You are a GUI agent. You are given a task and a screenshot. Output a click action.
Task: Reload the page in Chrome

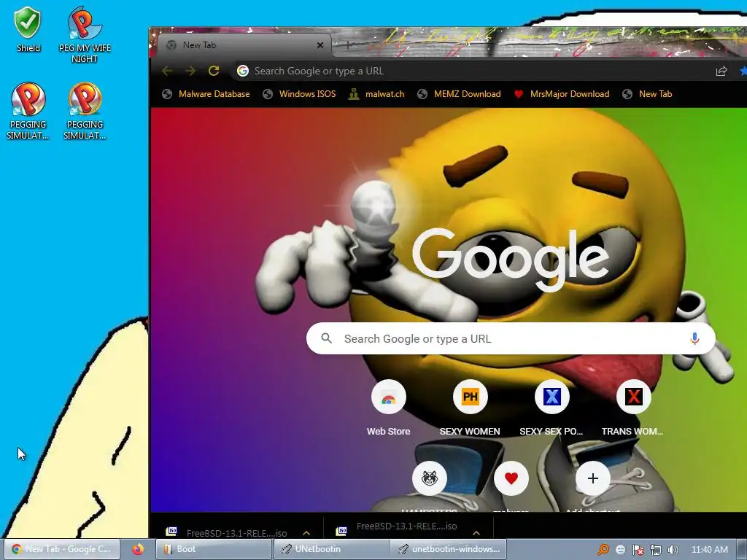click(x=214, y=71)
